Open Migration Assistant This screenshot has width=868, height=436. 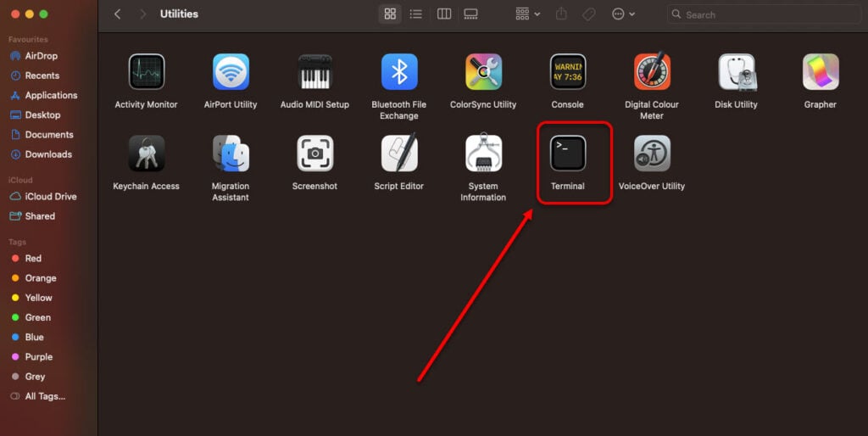[231, 154]
